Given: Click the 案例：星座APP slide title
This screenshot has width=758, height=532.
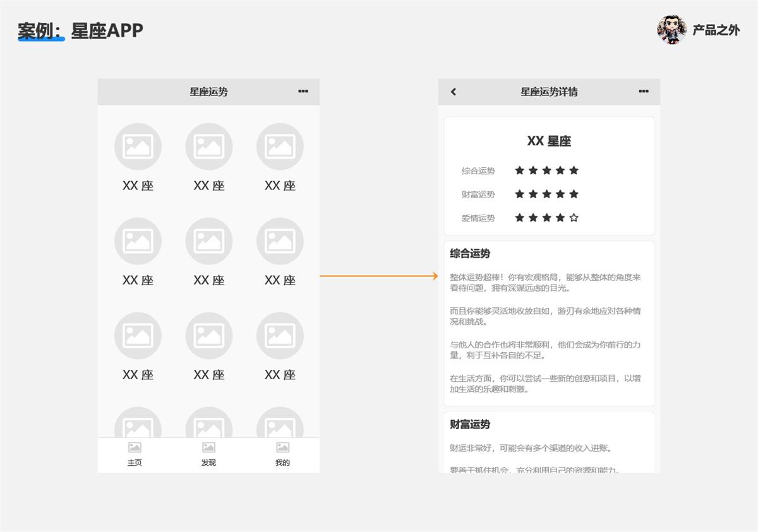Looking at the screenshot, I should click(80, 30).
